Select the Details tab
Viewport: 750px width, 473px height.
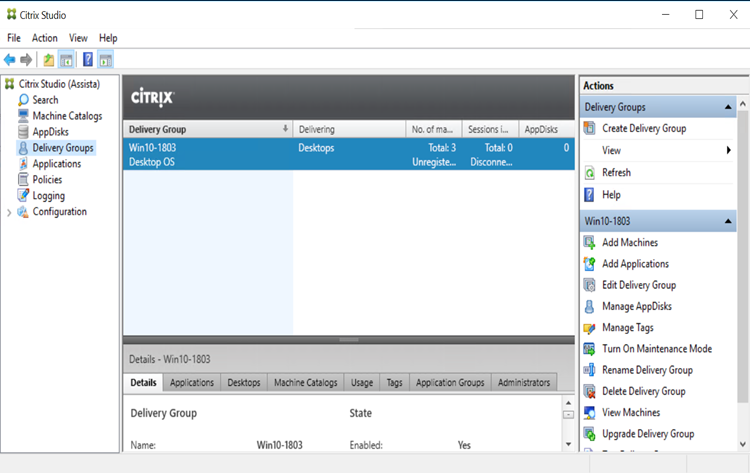point(143,383)
